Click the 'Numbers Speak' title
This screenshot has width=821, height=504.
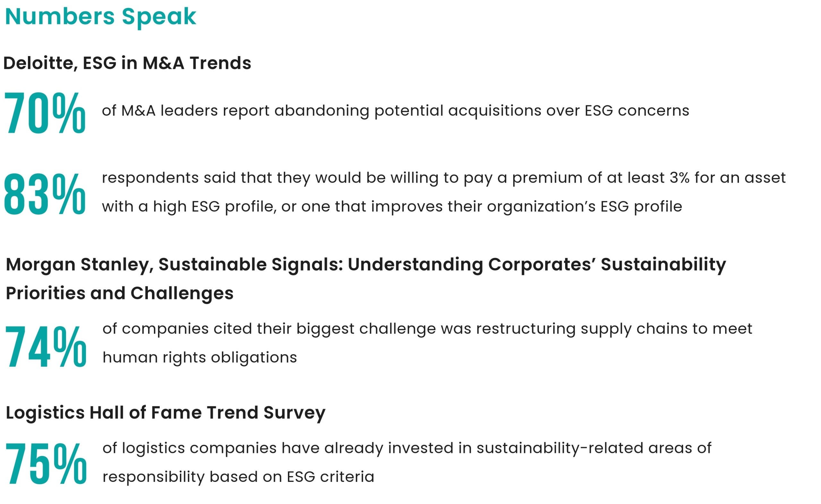click(100, 17)
